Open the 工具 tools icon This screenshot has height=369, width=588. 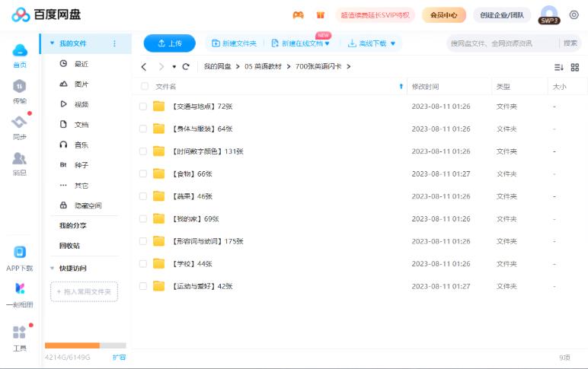[x=20, y=332]
